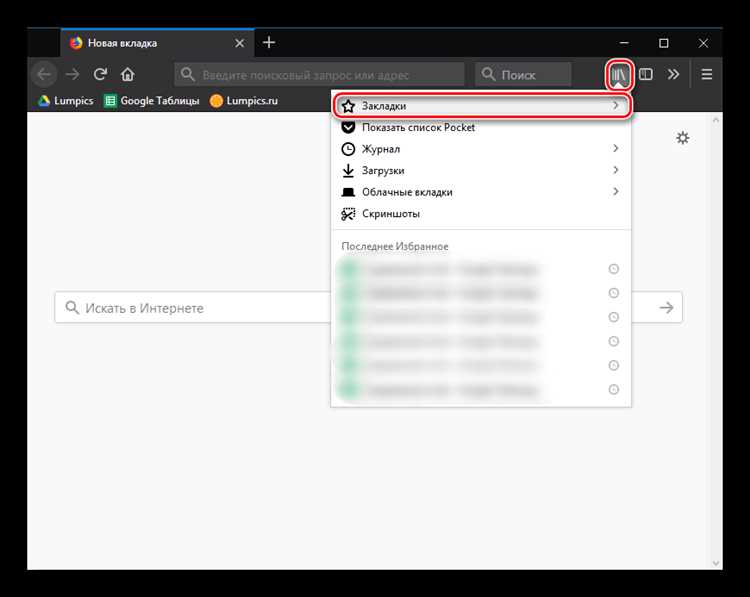Open the Загрузки submenu
Viewport: 750px width, 597px height.
point(481,170)
